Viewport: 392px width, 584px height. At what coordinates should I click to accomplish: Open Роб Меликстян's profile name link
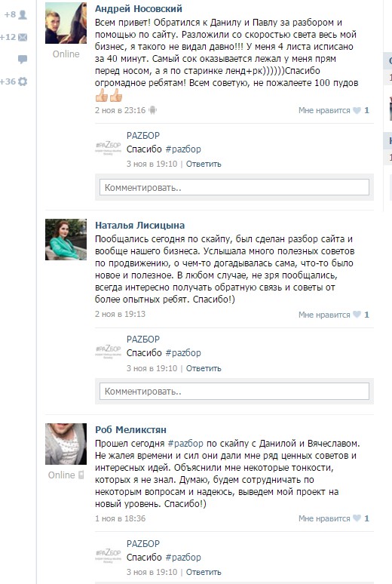130,429
